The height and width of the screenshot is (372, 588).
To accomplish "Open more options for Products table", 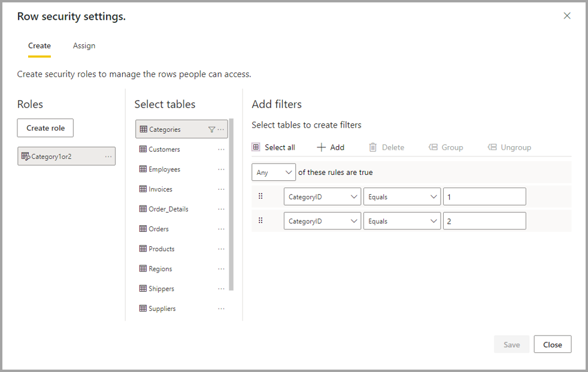I will 222,249.
